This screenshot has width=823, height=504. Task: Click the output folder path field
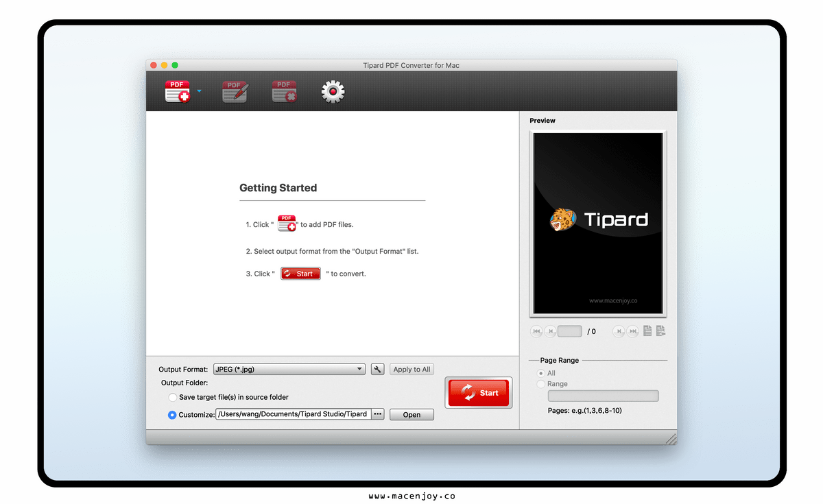[x=293, y=414]
